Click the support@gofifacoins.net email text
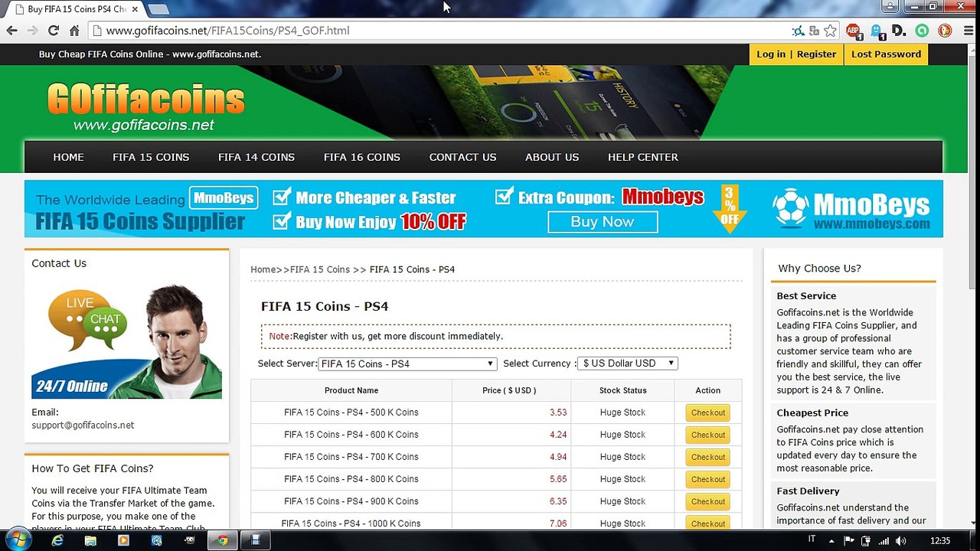The height and width of the screenshot is (551, 980). [83, 425]
